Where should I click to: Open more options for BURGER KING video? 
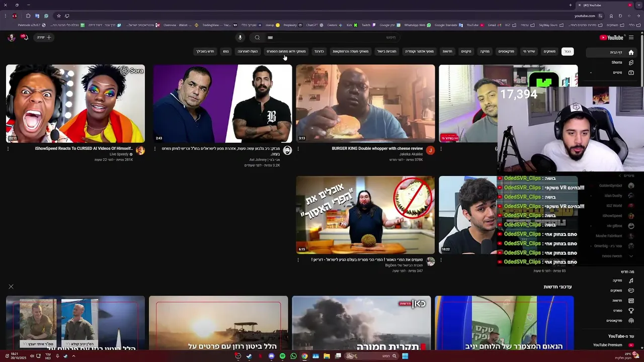(298, 149)
